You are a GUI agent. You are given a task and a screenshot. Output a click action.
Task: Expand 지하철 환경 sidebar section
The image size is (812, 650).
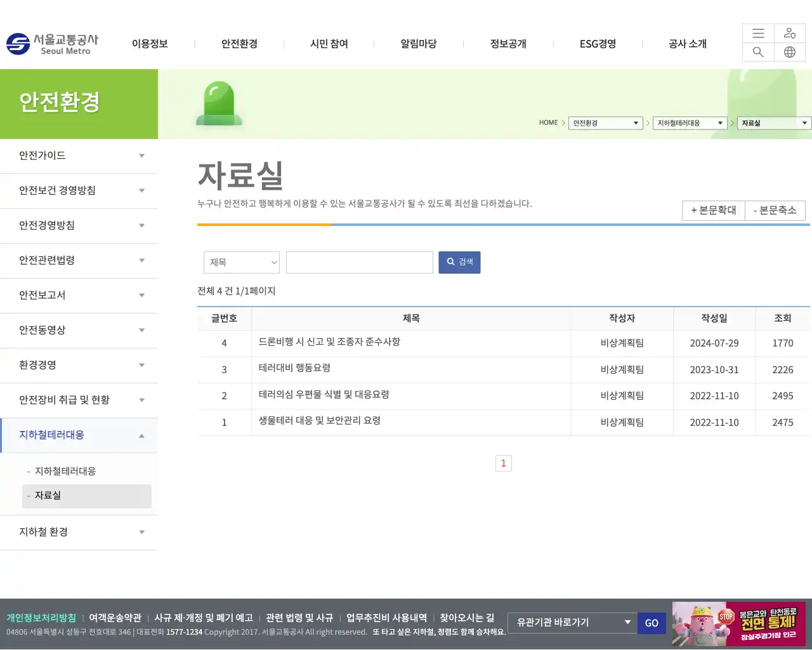tap(79, 533)
